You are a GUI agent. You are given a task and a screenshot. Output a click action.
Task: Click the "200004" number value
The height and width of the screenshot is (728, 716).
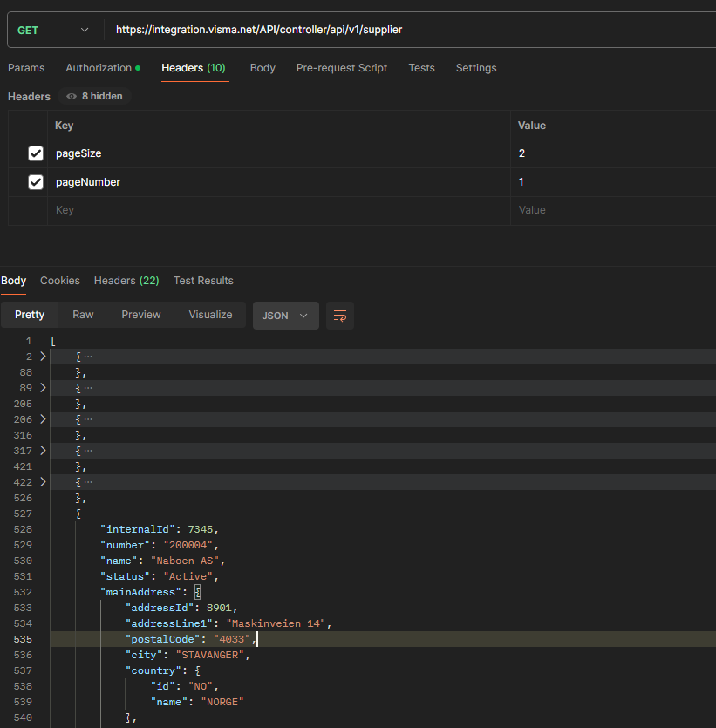click(x=188, y=545)
